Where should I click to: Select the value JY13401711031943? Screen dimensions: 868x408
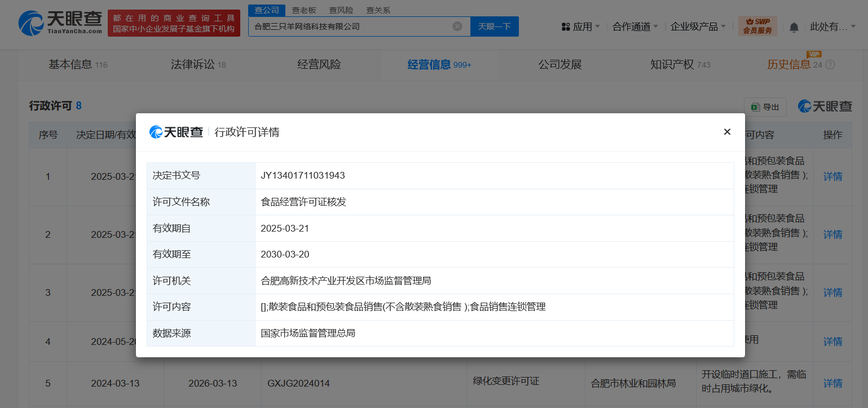click(x=303, y=176)
